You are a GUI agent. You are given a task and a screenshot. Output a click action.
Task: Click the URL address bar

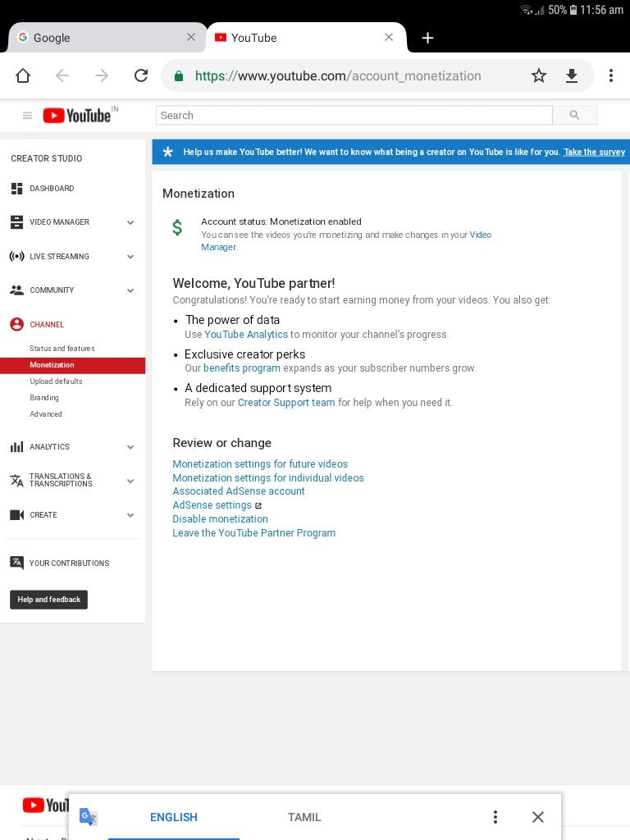click(x=337, y=76)
